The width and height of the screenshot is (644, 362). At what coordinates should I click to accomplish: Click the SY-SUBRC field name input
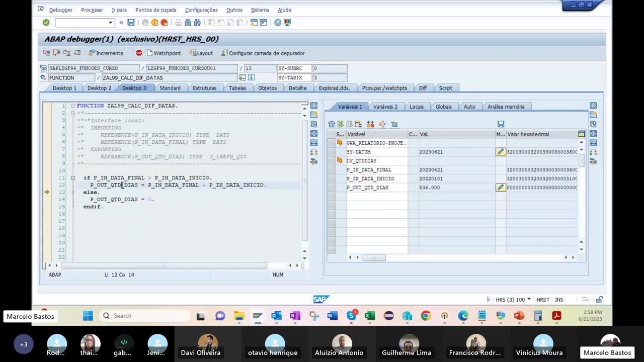294,68
